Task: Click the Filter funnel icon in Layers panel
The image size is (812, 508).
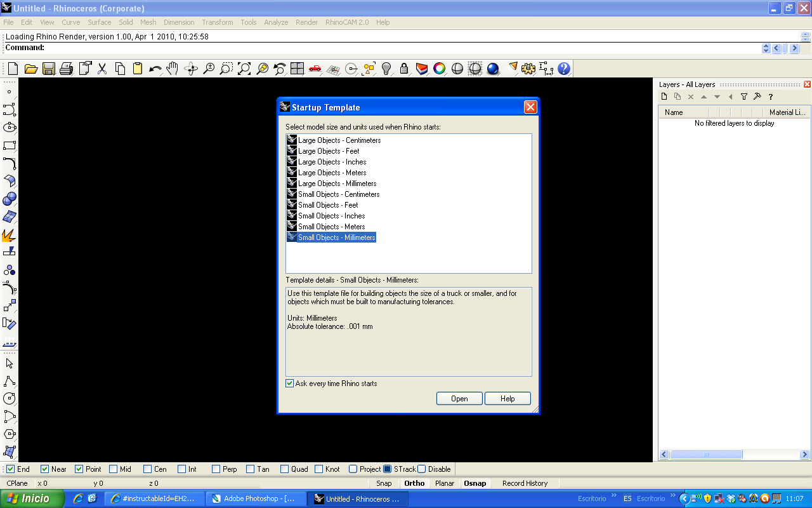Action: [x=744, y=97]
